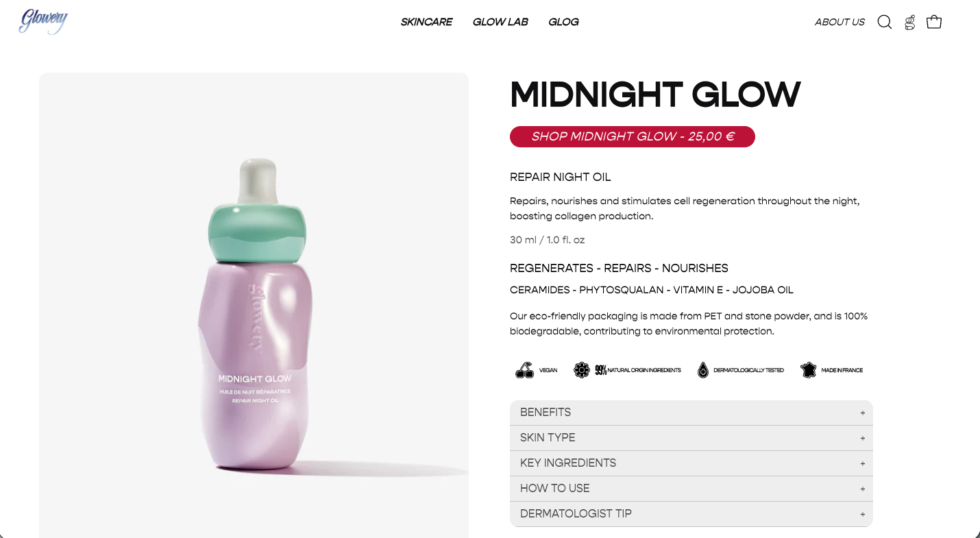980x538 pixels.
Task: Click the plus sign beside Dermatologist Tip
Action: 863,514
